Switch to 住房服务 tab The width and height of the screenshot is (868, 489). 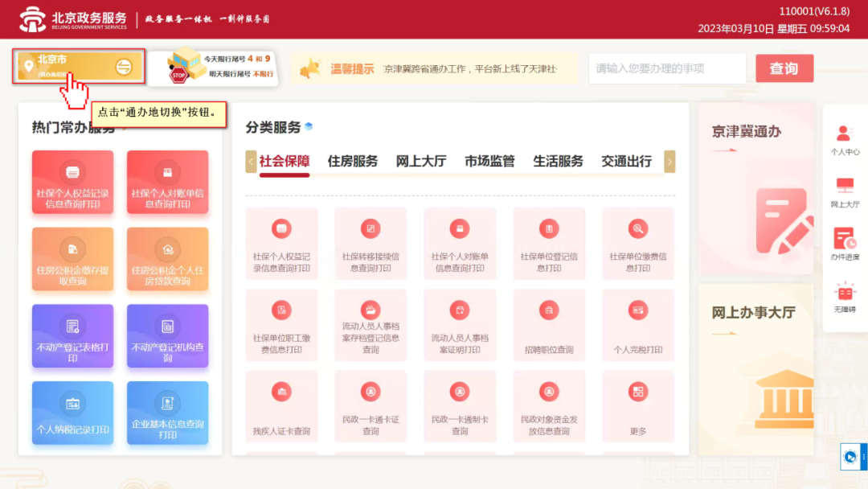pyautogui.click(x=352, y=161)
